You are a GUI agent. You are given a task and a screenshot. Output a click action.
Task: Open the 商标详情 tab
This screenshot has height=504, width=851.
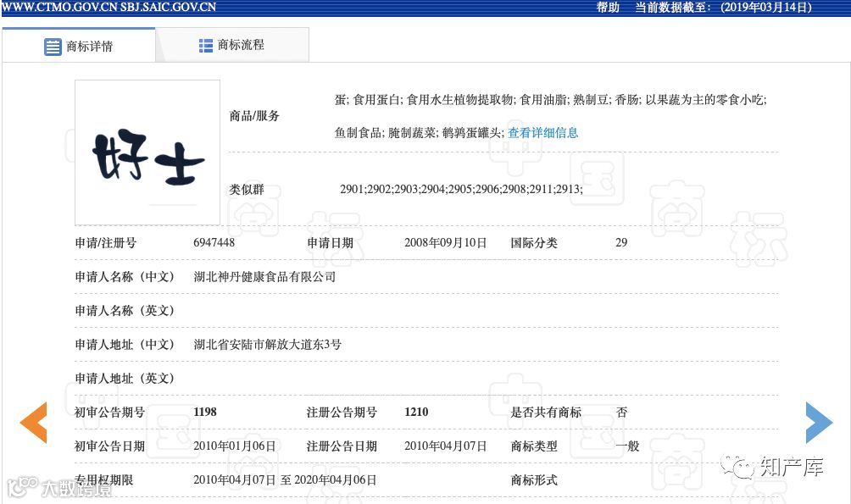tap(79, 46)
